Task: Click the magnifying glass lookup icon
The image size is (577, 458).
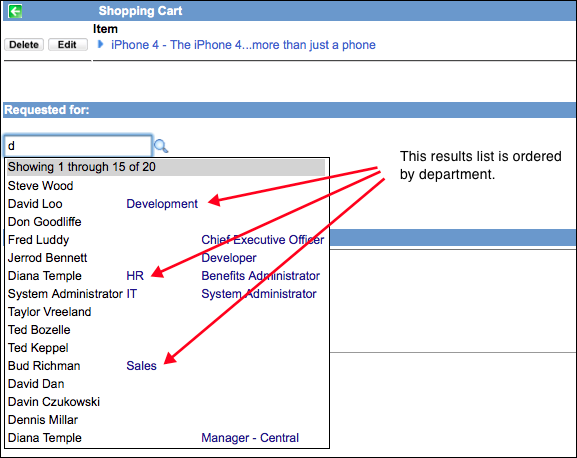Action: point(161,146)
